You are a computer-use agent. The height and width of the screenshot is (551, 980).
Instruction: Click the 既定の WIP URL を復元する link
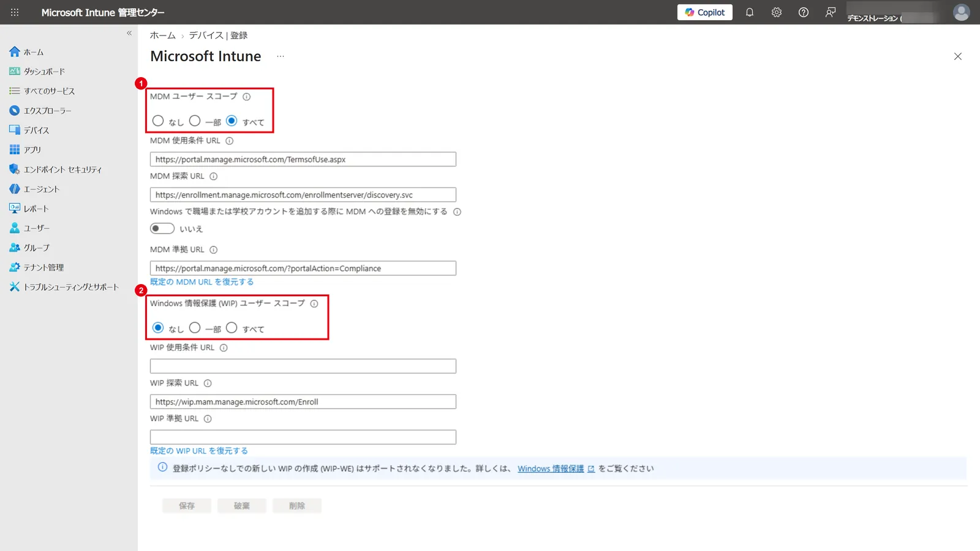[199, 451]
